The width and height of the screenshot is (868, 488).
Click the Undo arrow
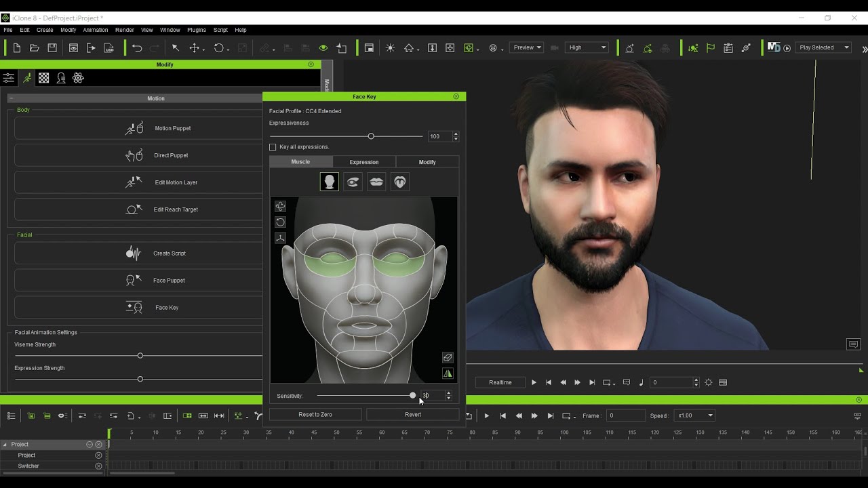click(137, 47)
